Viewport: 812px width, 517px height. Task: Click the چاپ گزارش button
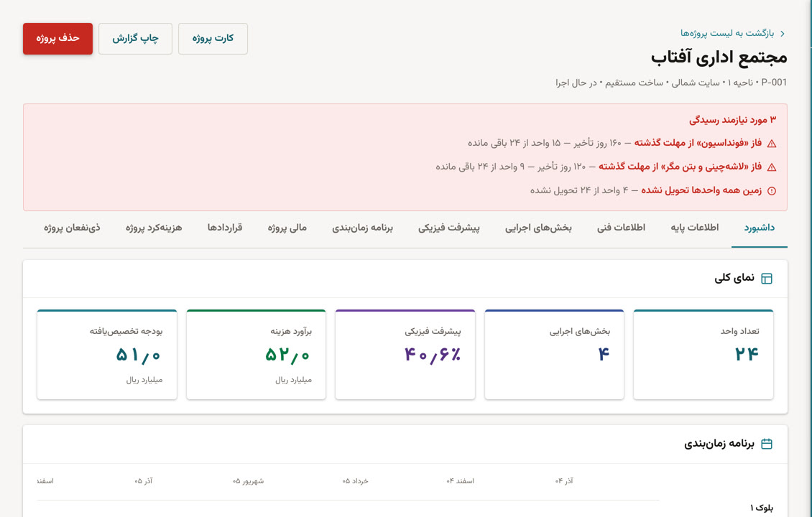pos(135,38)
